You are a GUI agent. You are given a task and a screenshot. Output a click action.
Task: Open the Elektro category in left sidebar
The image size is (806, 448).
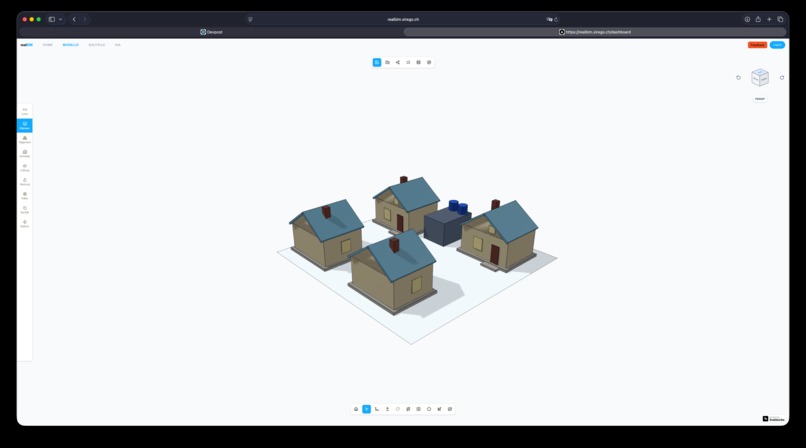(x=25, y=223)
